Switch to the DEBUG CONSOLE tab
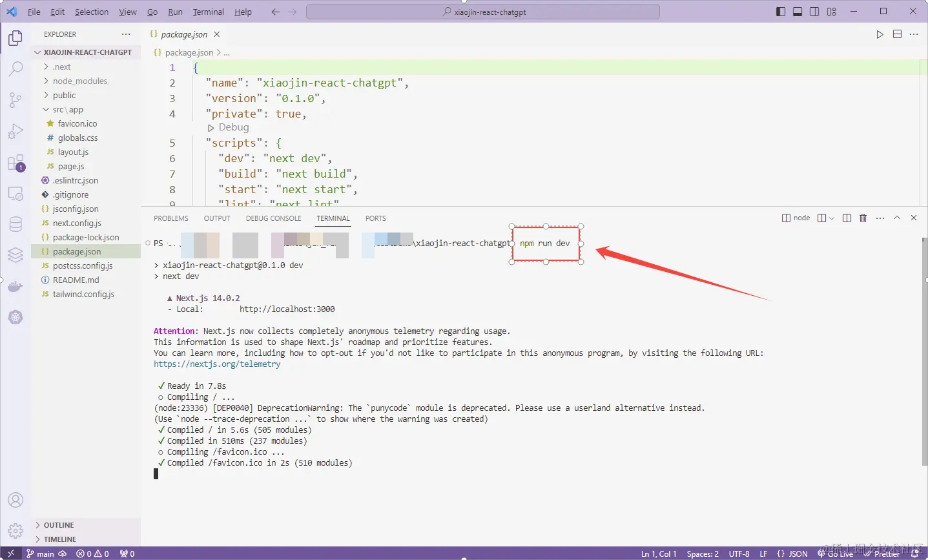This screenshot has height=560, width=928. pos(274,218)
